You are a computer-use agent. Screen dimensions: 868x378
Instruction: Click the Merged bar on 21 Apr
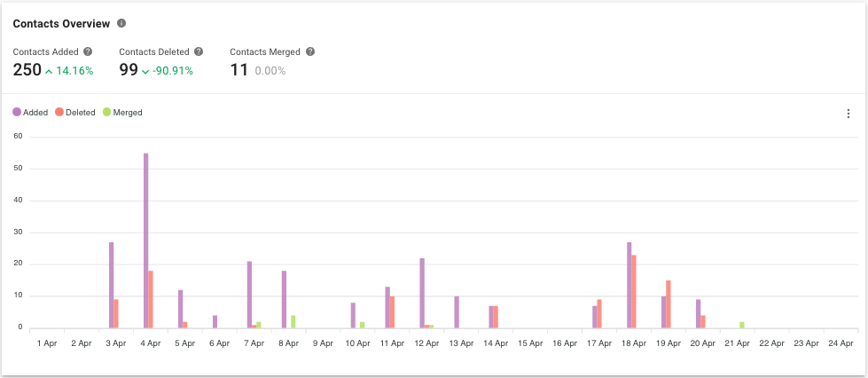742,325
